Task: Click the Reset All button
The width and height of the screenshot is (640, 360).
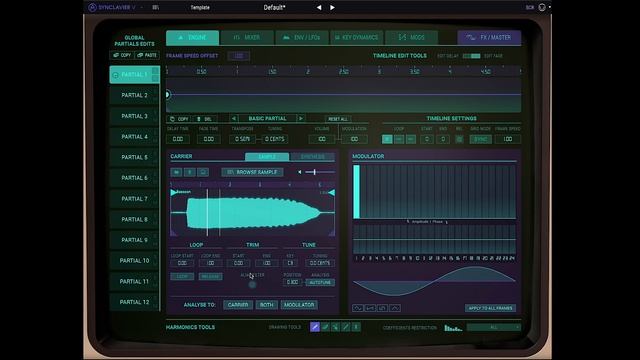Action: tap(338, 119)
